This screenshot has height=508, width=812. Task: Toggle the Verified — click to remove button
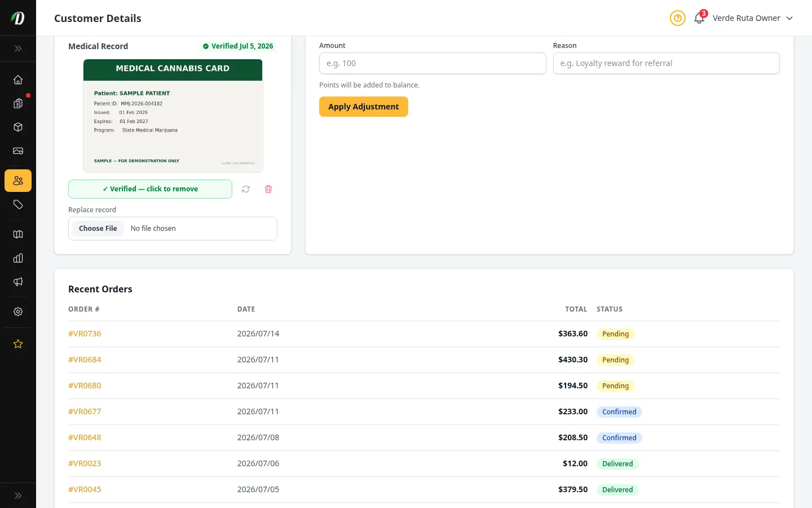click(150, 189)
